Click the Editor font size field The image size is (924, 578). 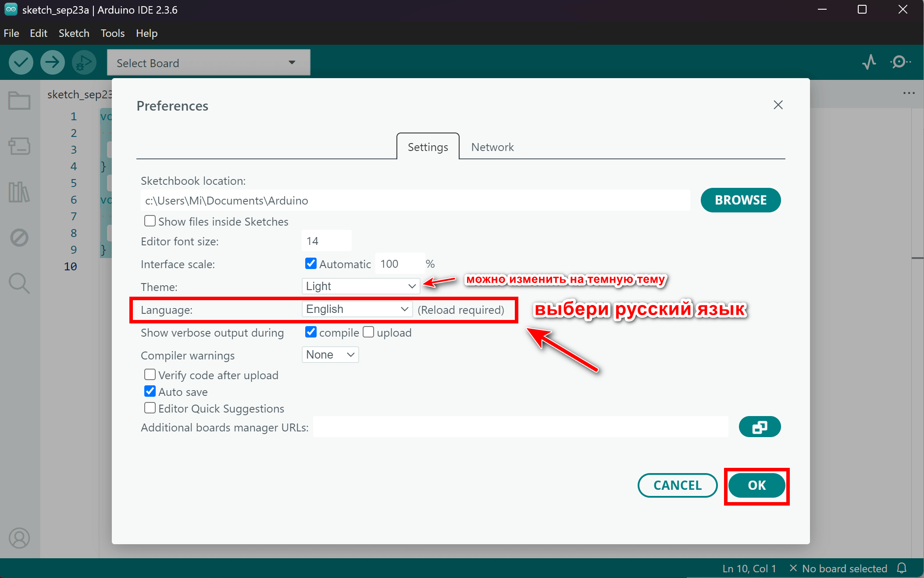(326, 241)
